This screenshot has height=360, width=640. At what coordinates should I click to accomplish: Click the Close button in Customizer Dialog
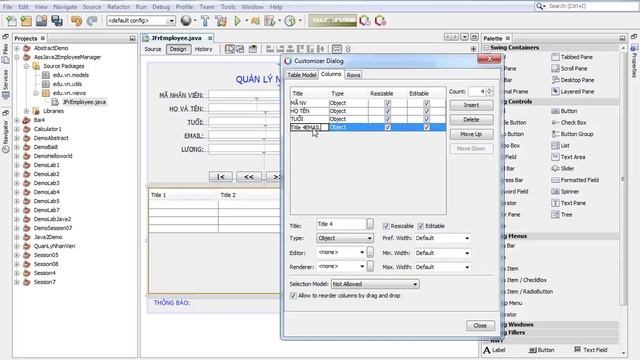pos(480,326)
